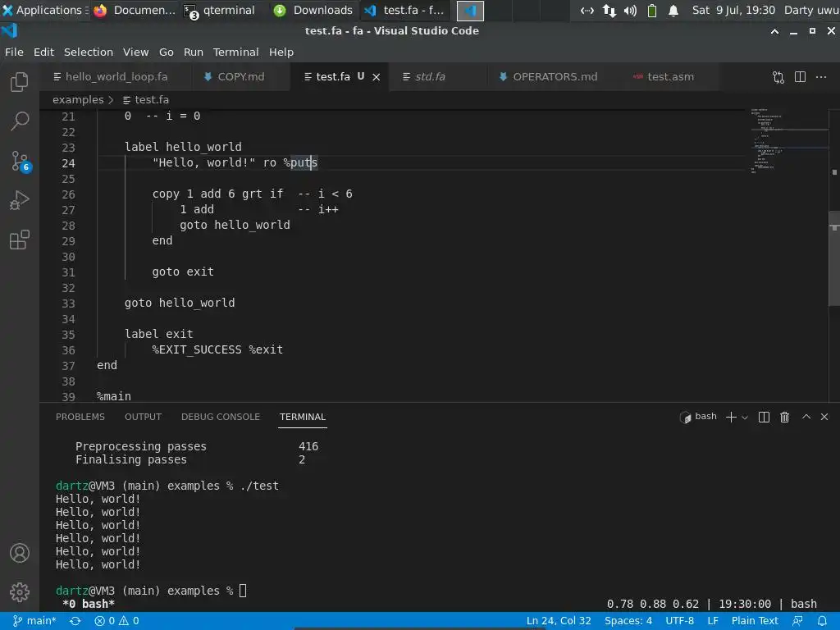This screenshot has height=630, width=840.
Task: Kill the terminal with trash icon
Action: 784,417
